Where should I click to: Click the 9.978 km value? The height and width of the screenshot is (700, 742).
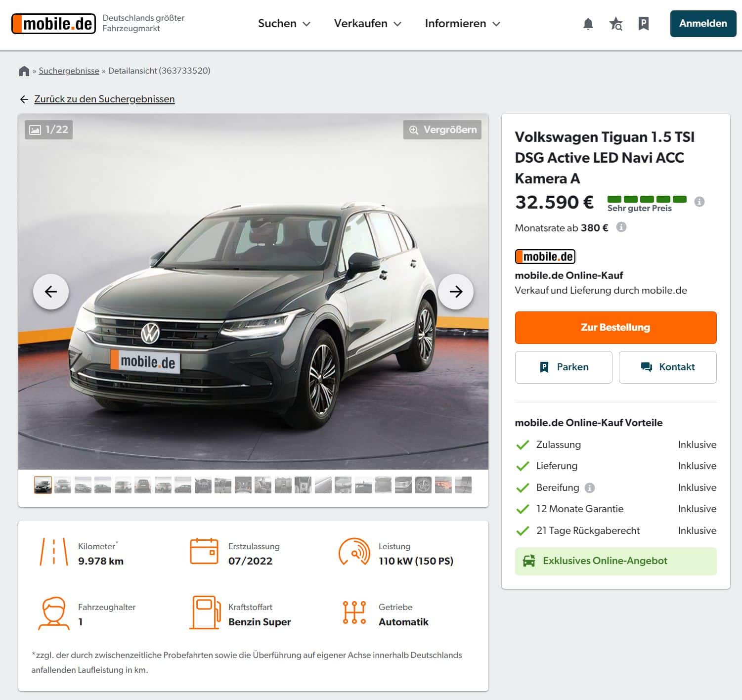(x=101, y=561)
